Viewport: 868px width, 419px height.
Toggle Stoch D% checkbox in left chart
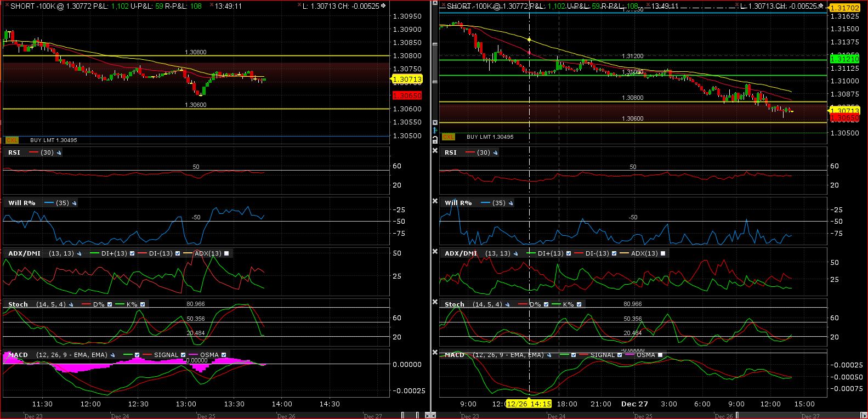pos(110,304)
